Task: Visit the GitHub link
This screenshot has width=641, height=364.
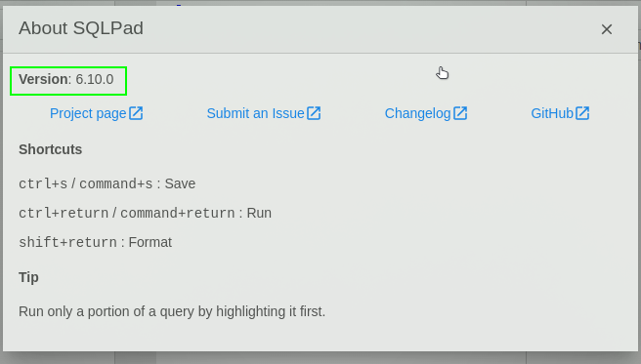Action: click(561, 113)
